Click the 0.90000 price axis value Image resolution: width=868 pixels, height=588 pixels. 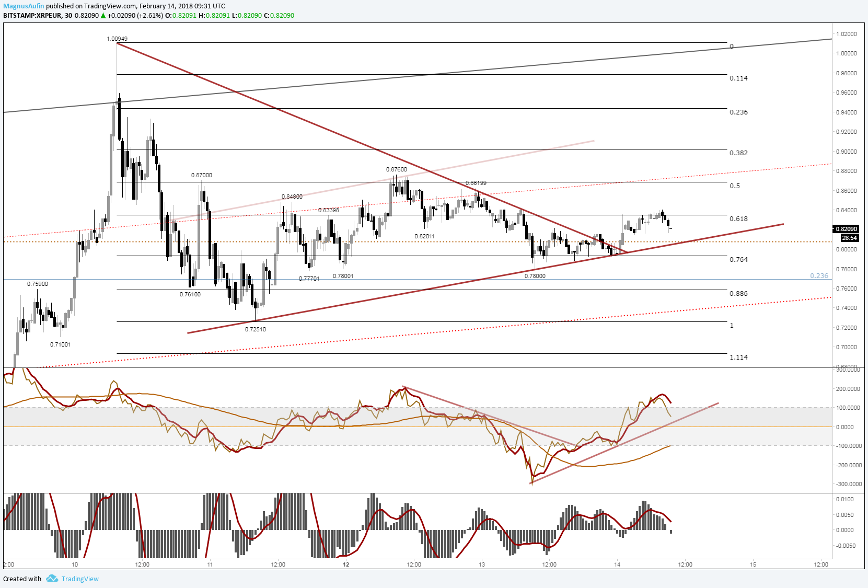click(x=847, y=152)
